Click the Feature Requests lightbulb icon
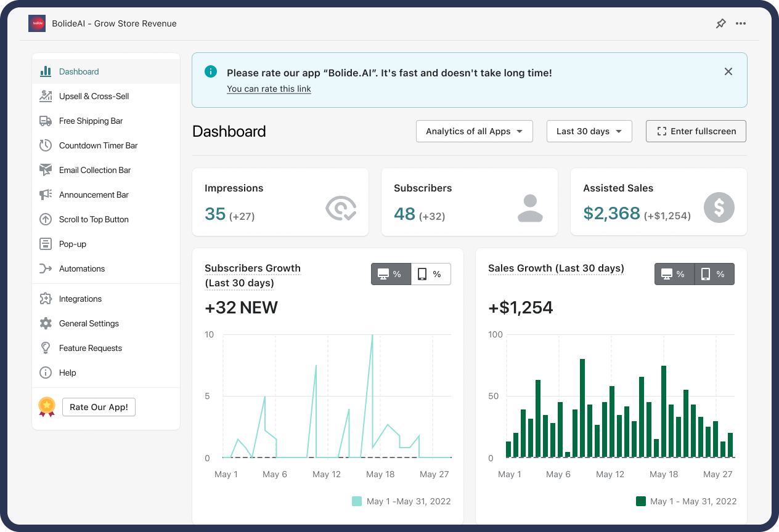This screenshot has width=779, height=532. (46, 348)
